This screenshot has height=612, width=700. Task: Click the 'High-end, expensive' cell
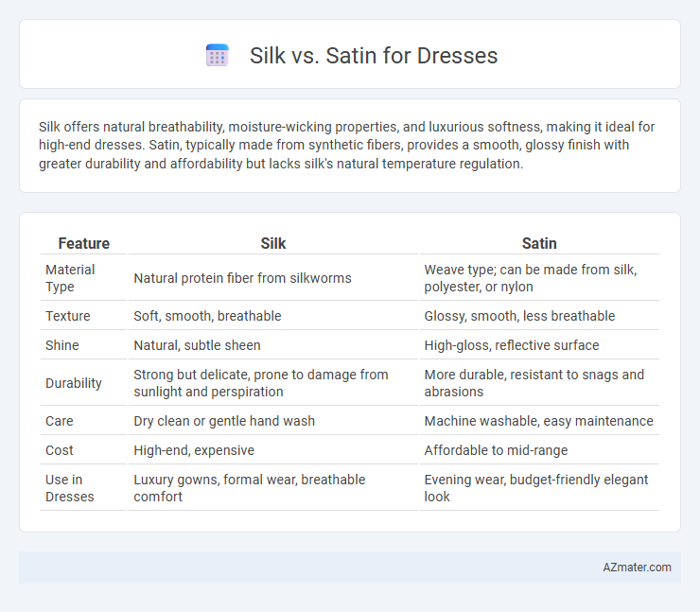coord(272,450)
